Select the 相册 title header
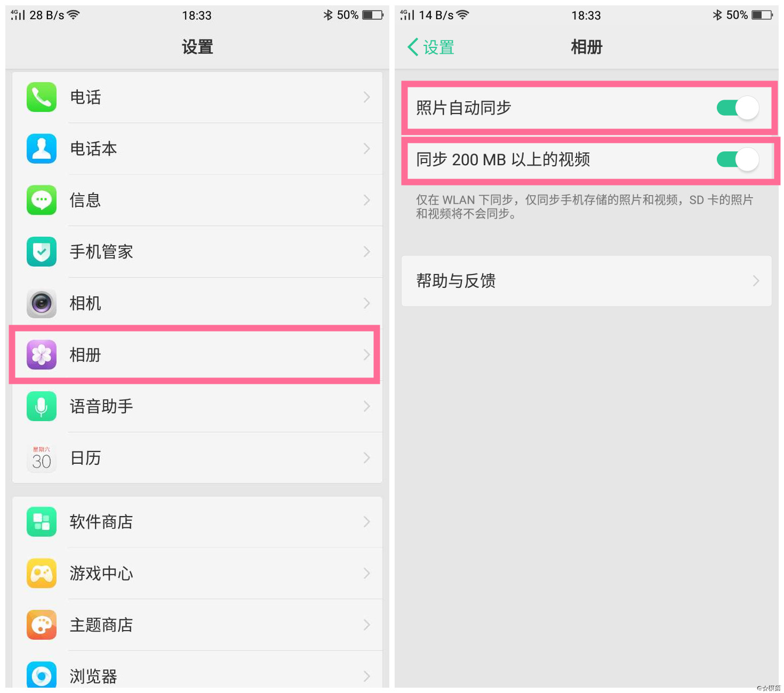The width and height of the screenshot is (784, 693). pos(586,47)
